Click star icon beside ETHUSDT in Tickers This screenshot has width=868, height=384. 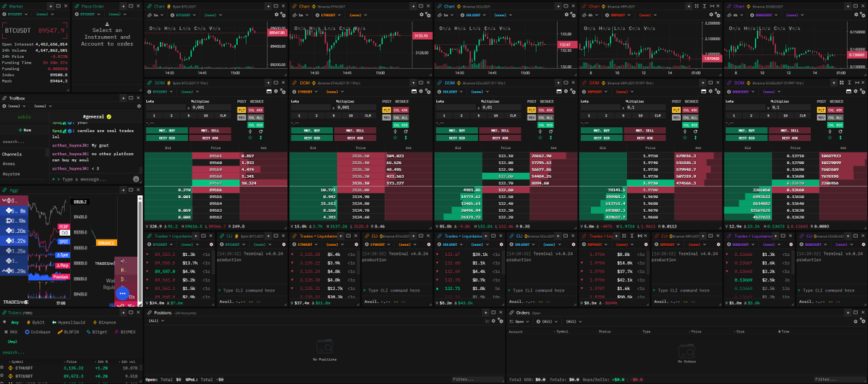2,367
